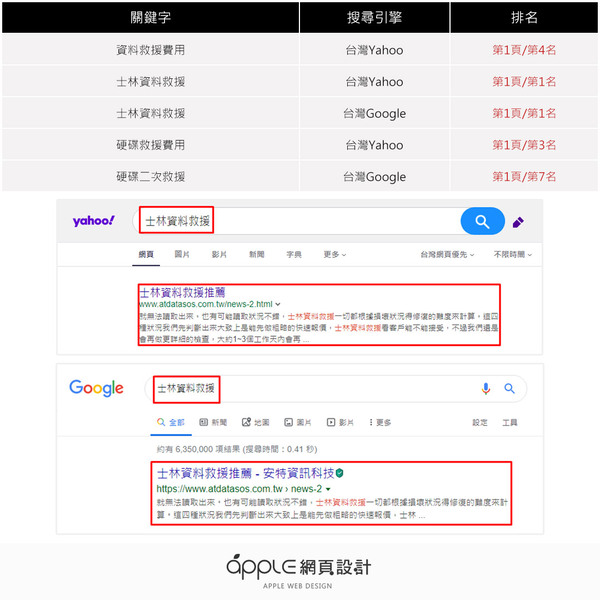Select the Yahoo 新聞 tab
Viewport: 600px width, 600px height.
point(256,254)
